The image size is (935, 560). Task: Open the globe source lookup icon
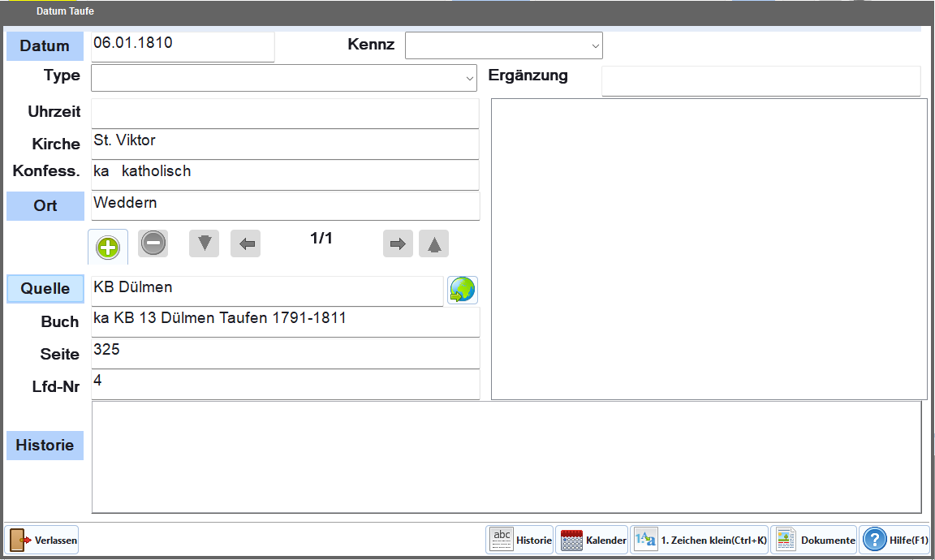click(463, 291)
